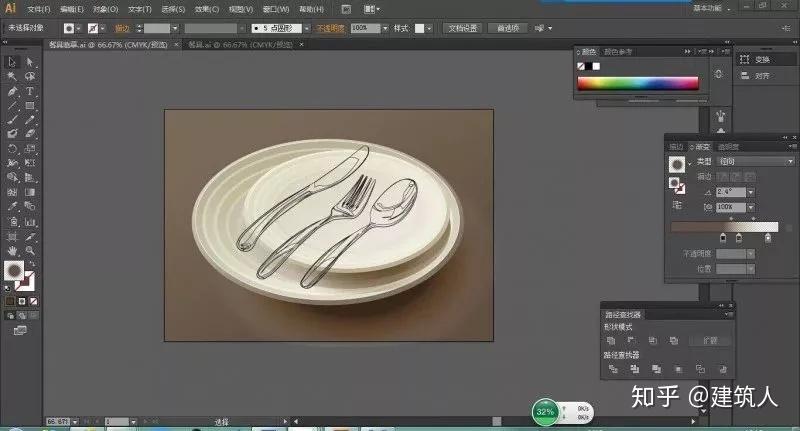Open the fill color dropdown in control bar
Viewport: 800px width, 431px height.
coord(78,29)
